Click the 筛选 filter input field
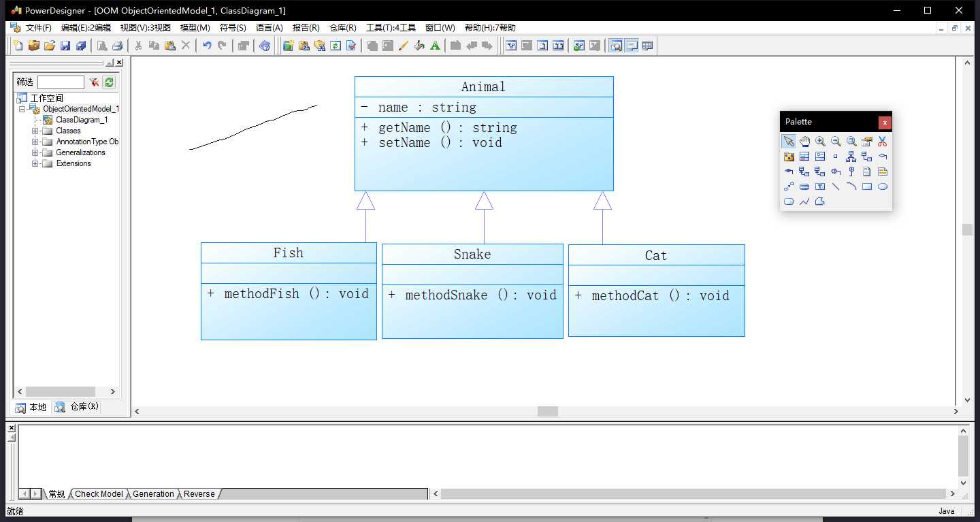 61,82
